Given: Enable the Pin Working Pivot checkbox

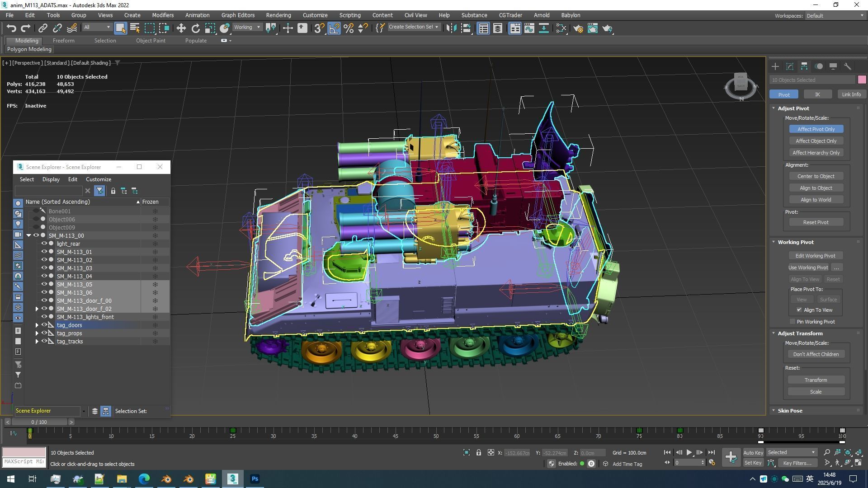Looking at the screenshot, I should pyautogui.click(x=793, y=322).
